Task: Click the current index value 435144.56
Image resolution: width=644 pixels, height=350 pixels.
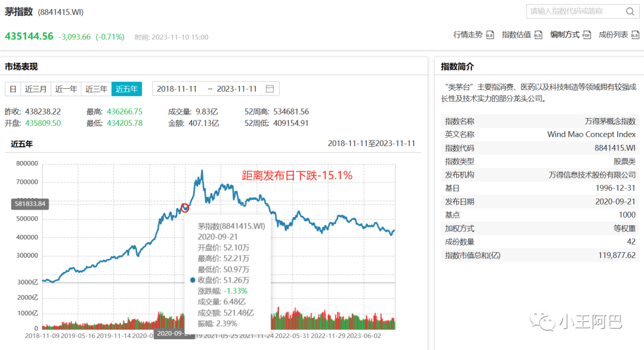Action: click(29, 36)
